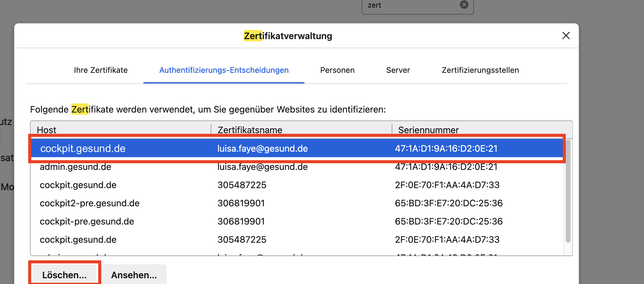Clear the 'zert' search field text
This screenshot has width=644, height=284.
(x=464, y=5)
